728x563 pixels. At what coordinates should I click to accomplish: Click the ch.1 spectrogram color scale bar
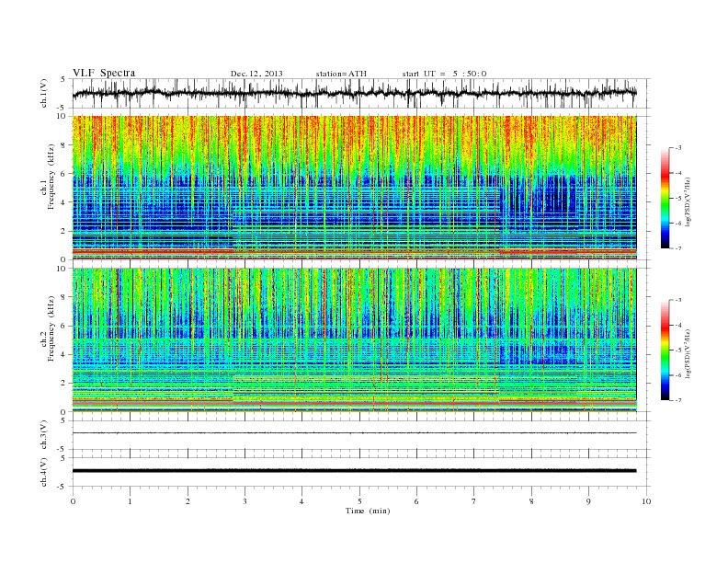pyautogui.click(x=665, y=199)
